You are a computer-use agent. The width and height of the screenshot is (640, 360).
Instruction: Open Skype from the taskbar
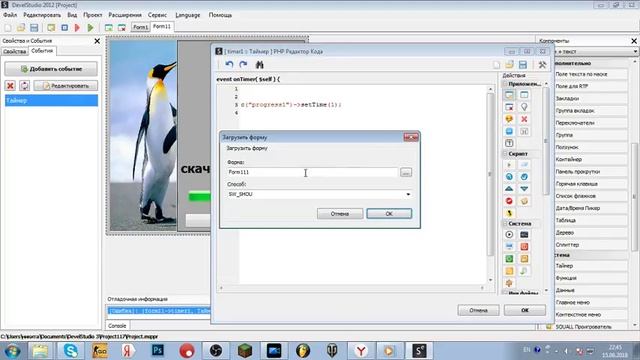[x=71, y=351]
